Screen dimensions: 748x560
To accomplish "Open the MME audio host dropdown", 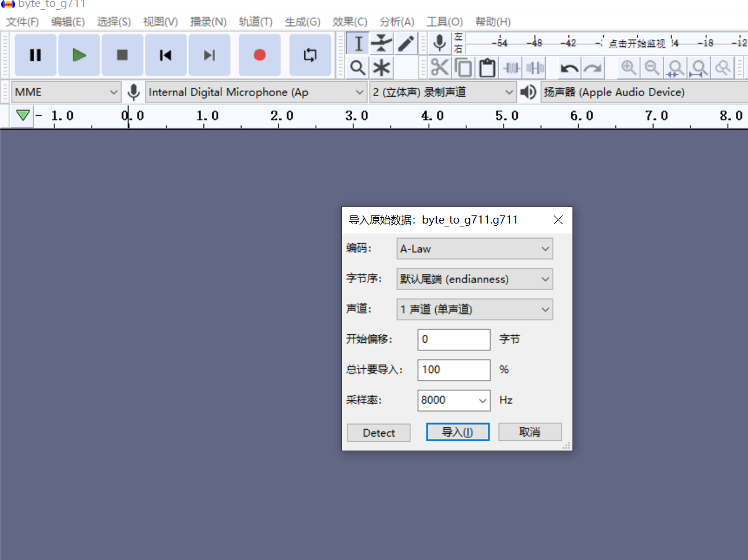I will click(x=66, y=92).
